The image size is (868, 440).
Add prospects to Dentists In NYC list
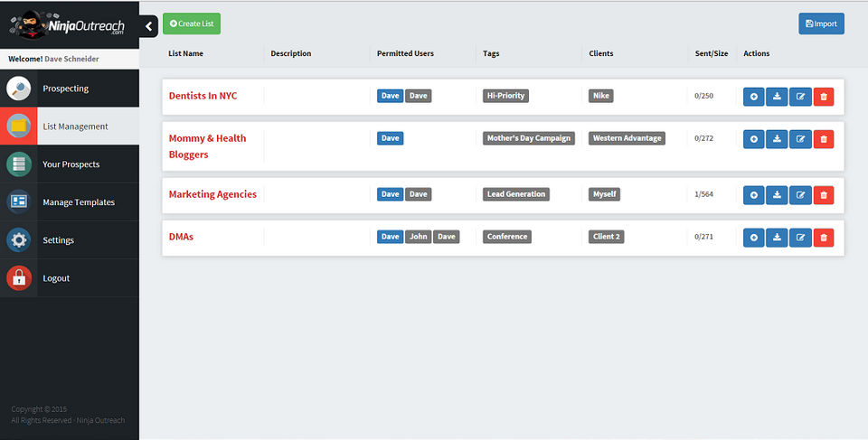click(753, 97)
